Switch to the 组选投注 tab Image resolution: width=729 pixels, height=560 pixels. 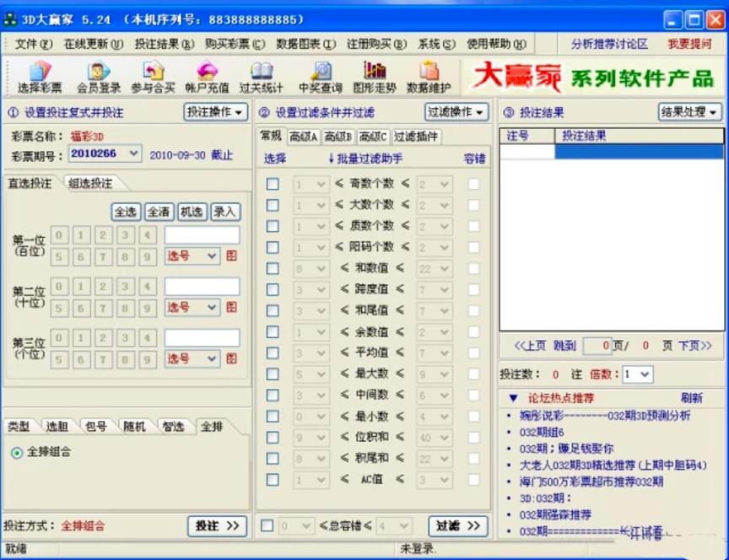(x=90, y=183)
